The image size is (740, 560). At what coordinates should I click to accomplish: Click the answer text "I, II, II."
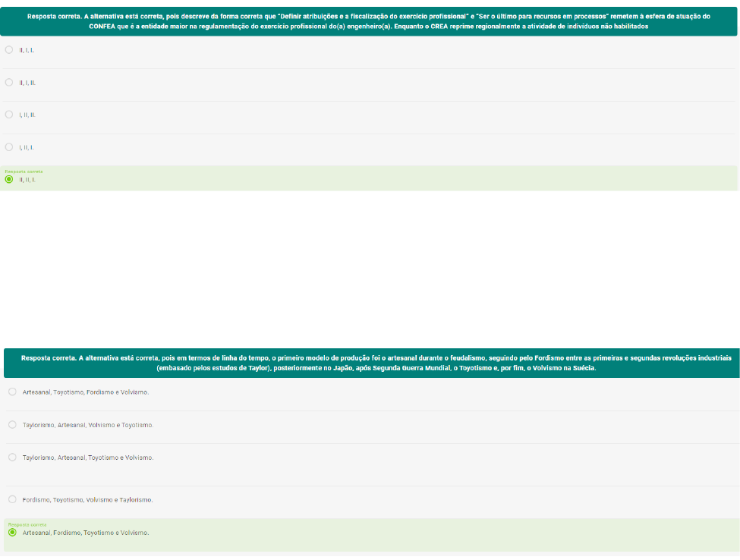(x=27, y=115)
